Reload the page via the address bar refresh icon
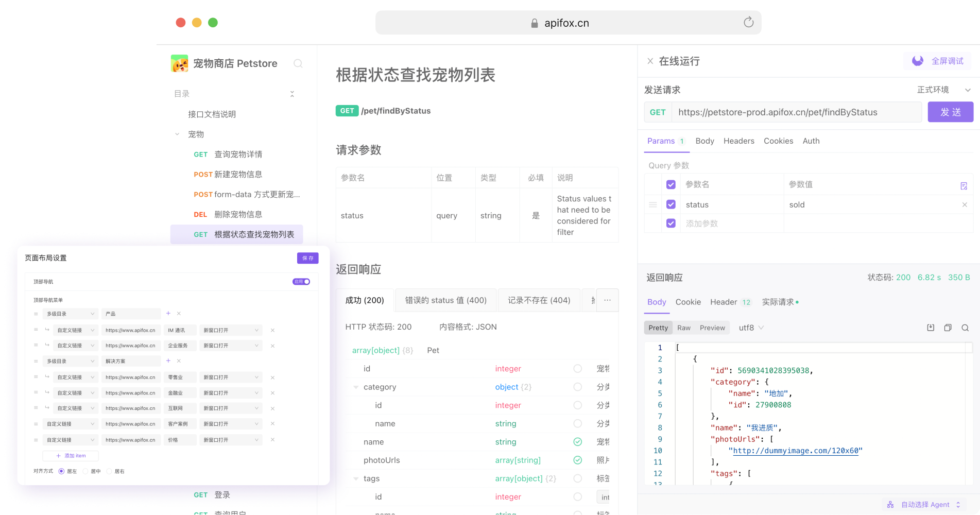The image size is (980, 515). click(x=748, y=22)
